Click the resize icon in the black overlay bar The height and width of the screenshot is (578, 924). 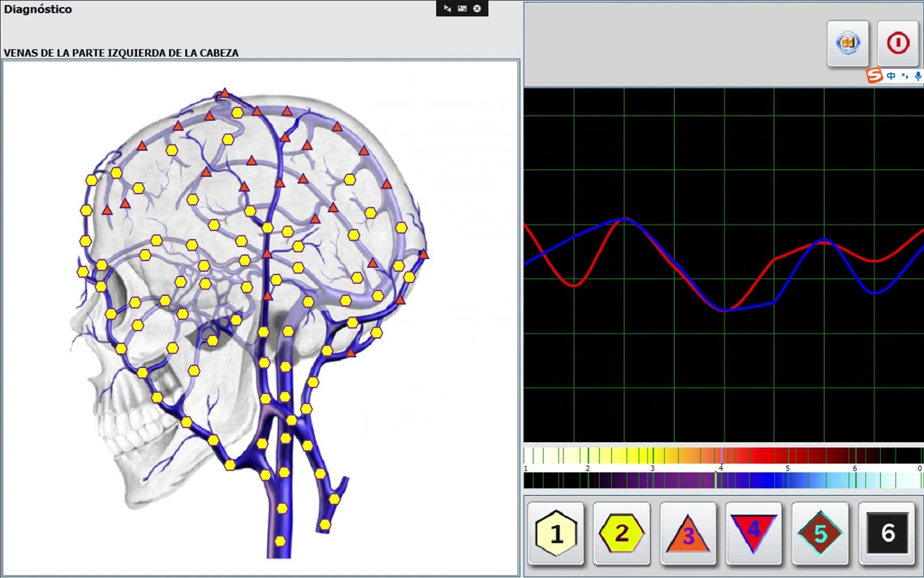coord(462,9)
